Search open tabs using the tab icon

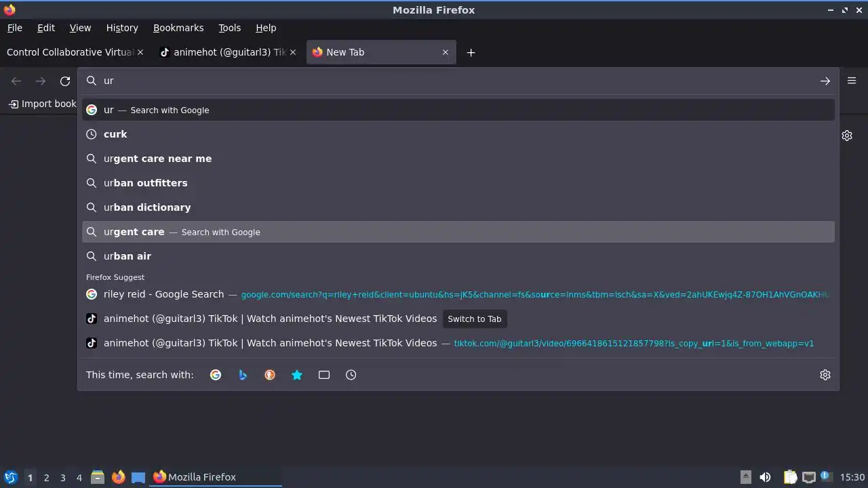[x=324, y=375]
